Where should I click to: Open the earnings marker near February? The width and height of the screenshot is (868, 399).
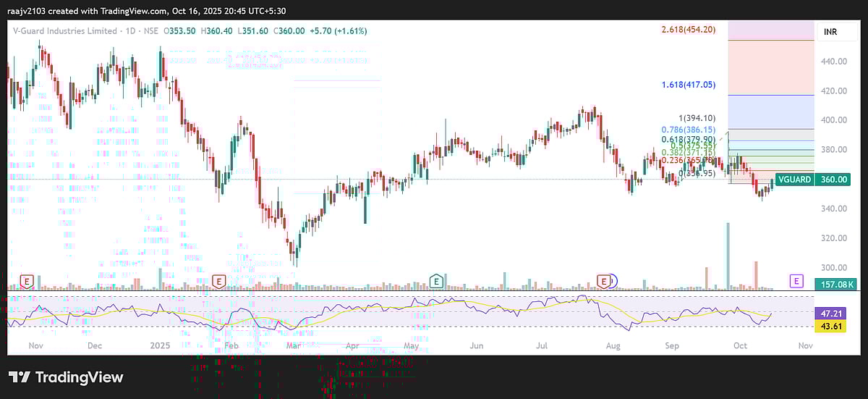[x=219, y=280]
